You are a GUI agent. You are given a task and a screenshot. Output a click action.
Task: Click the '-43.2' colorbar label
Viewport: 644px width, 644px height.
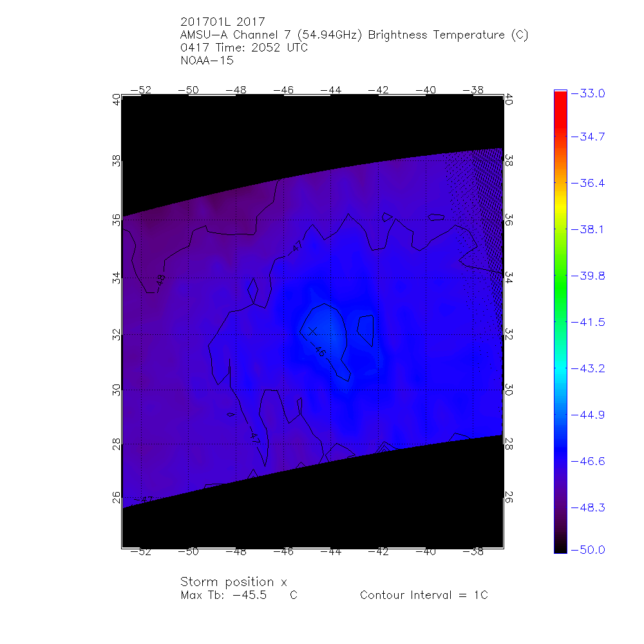pos(588,369)
